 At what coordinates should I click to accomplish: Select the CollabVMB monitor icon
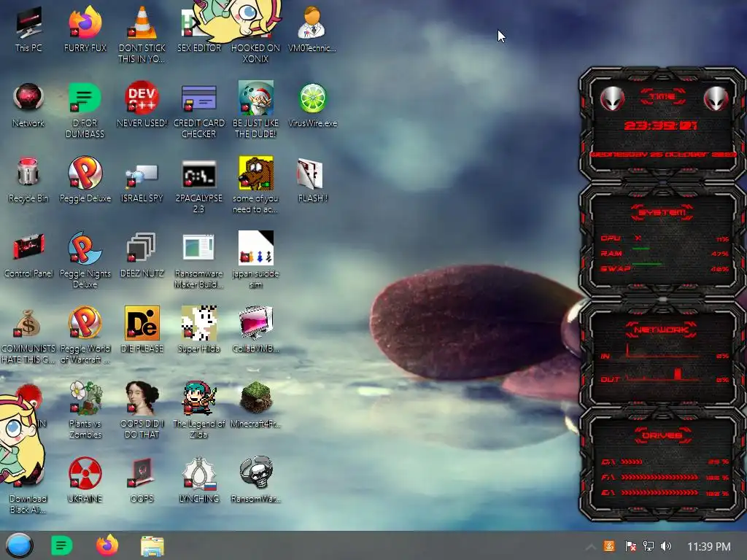pyautogui.click(x=256, y=323)
